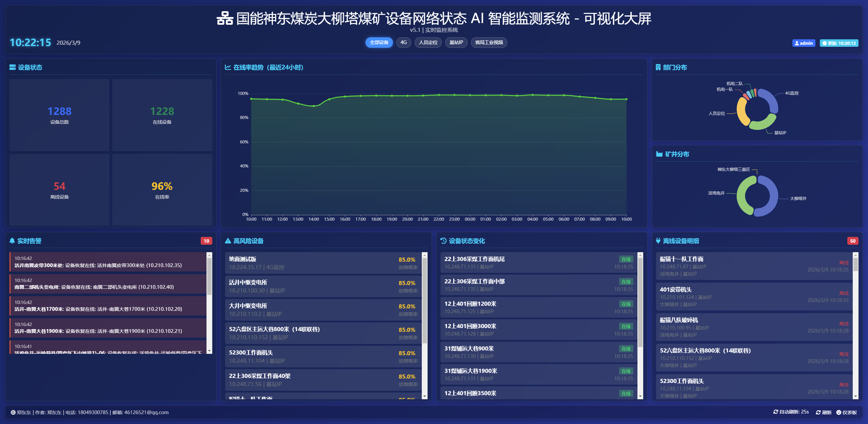Click the 4G监控 blue donut segment
The width and height of the screenshot is (868, 424).
point(771,99)
